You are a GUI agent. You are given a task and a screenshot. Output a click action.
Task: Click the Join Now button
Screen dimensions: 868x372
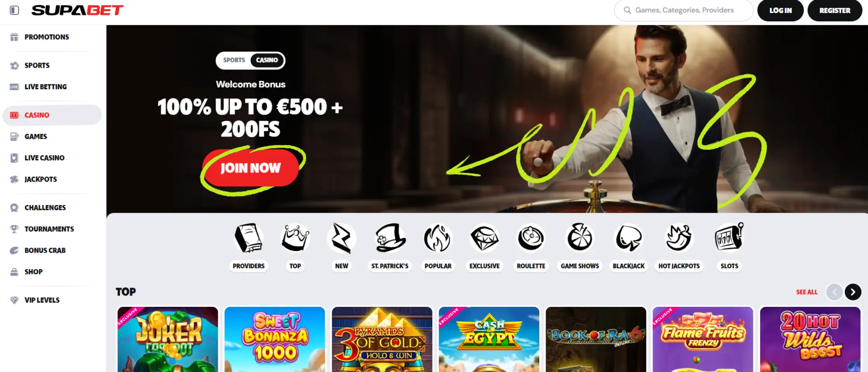coord(251,168)
